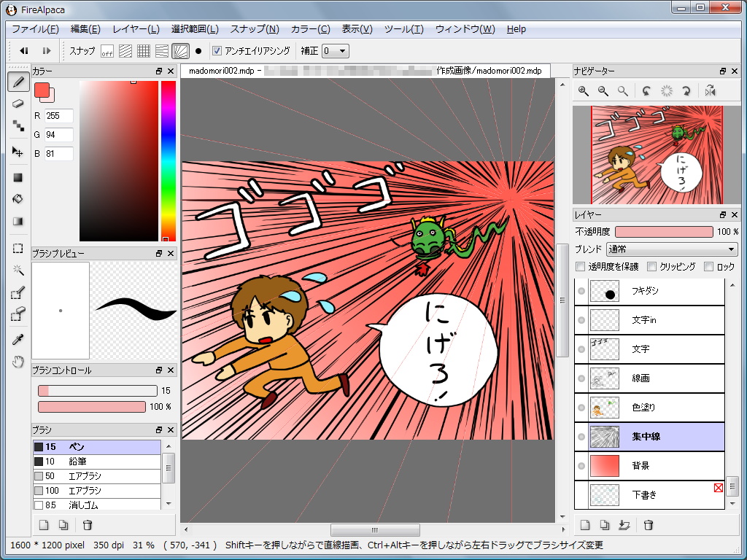Hide the フキダシ layer
Image resolution: width=747 pixels, height=560 pixels.
pyautogui.click(x=581, y=291)
